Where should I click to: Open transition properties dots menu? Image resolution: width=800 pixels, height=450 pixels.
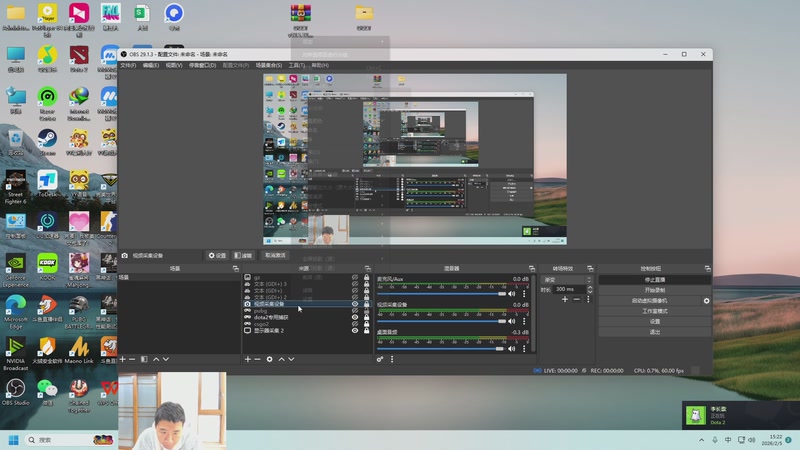pyautogui.click(x=588, y=299)
